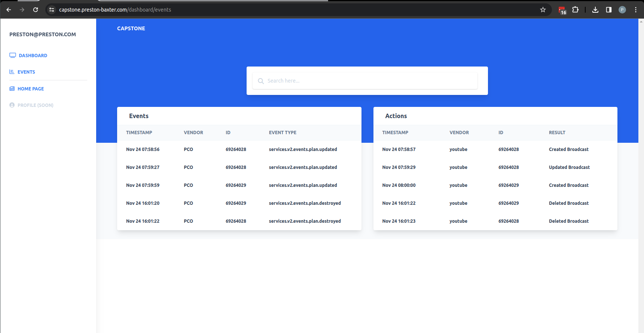
Task: Click the Events table VENDOR header
Action: tap(193, 133)
